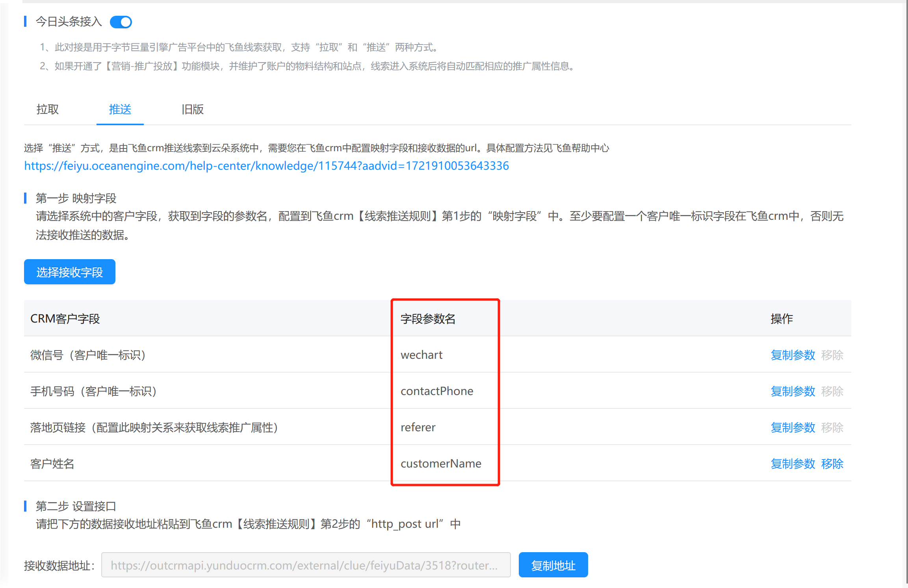Click the 接收数据地址 URL input field
The image size is (908, 588).
(x=306, y=565)
